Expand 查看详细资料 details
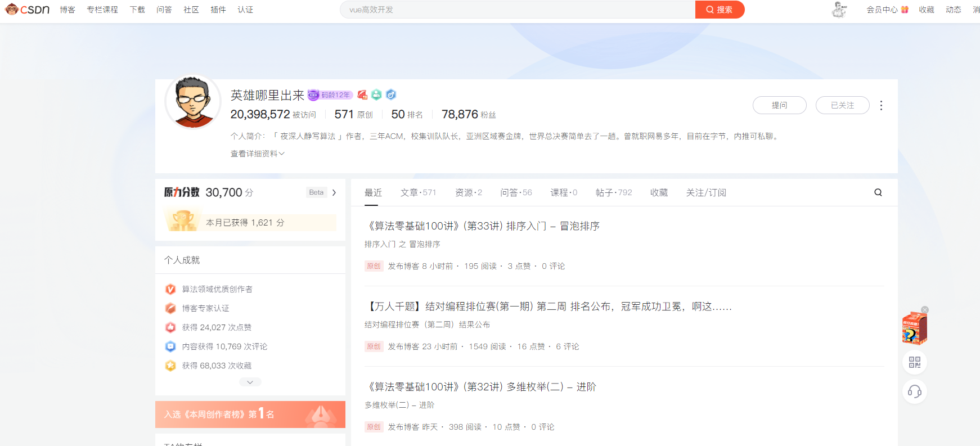This screenshot has height=446, width=980. pyautogui.click(x=258, y=154)
